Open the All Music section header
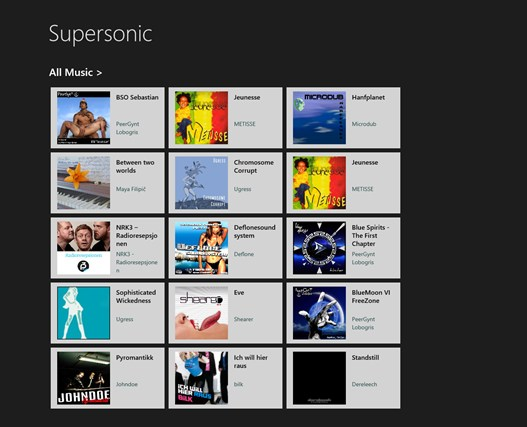Image resolution: width=527 pixels, height=427 pixels. [x=75, y=72]
